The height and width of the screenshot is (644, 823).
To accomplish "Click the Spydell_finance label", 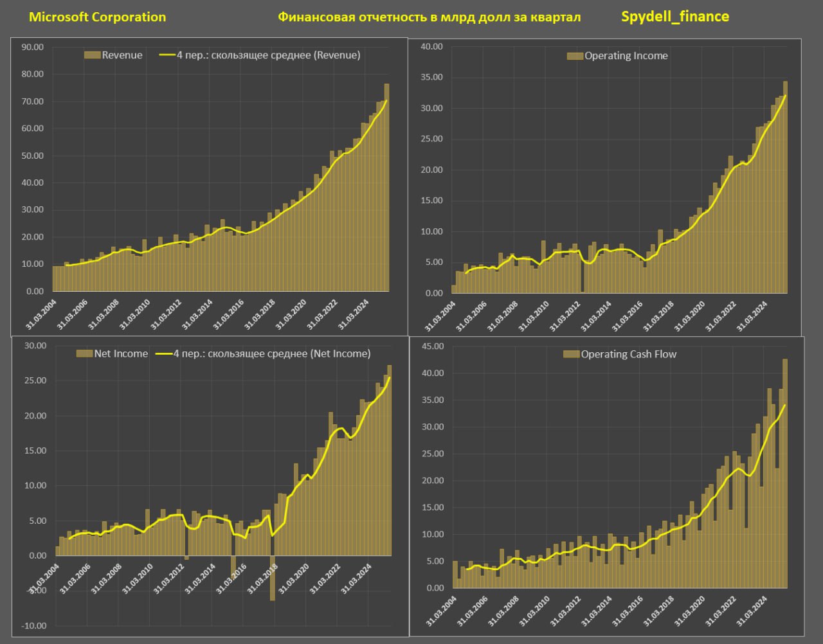I will click(x=674, y=17).
